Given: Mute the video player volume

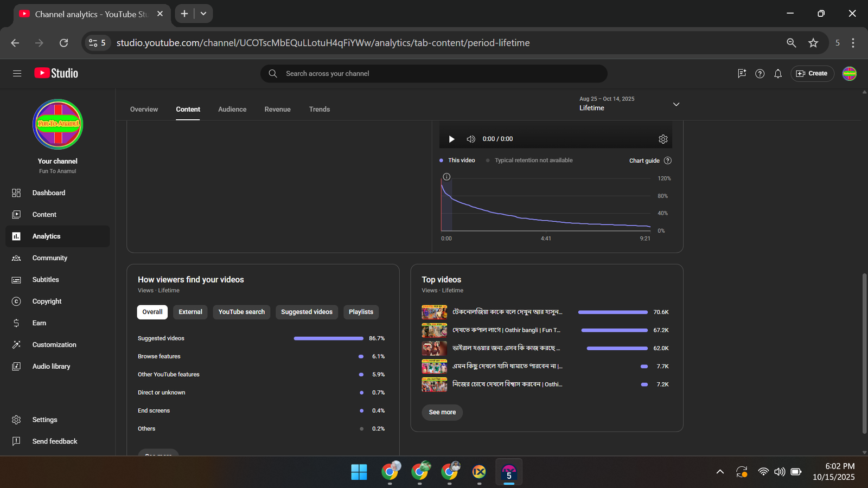Looking at the screenshot, I should coord(471,139).
